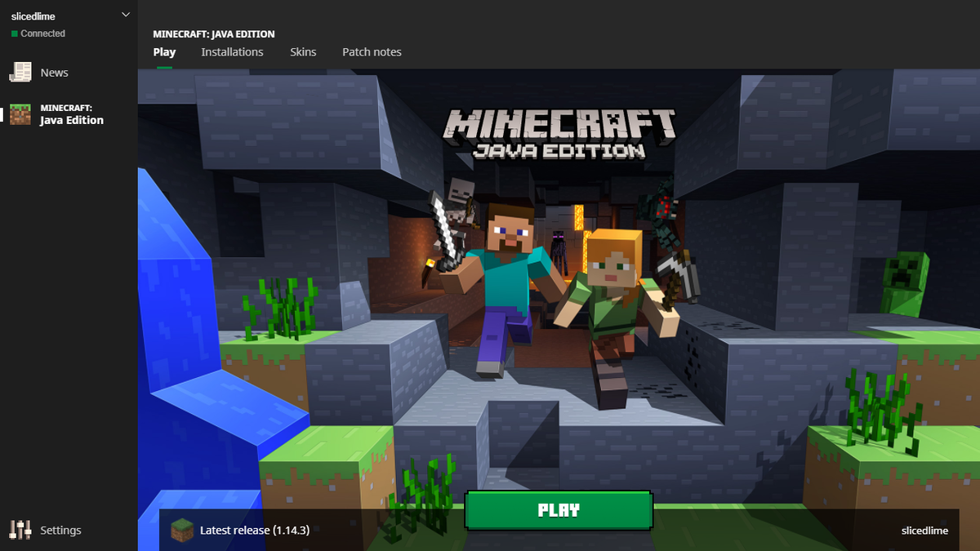This screenshot has height=551, width=980.
Task: Click the MINECRAFT: JAVA EDITION page header
Action: [x=212, y=33]
